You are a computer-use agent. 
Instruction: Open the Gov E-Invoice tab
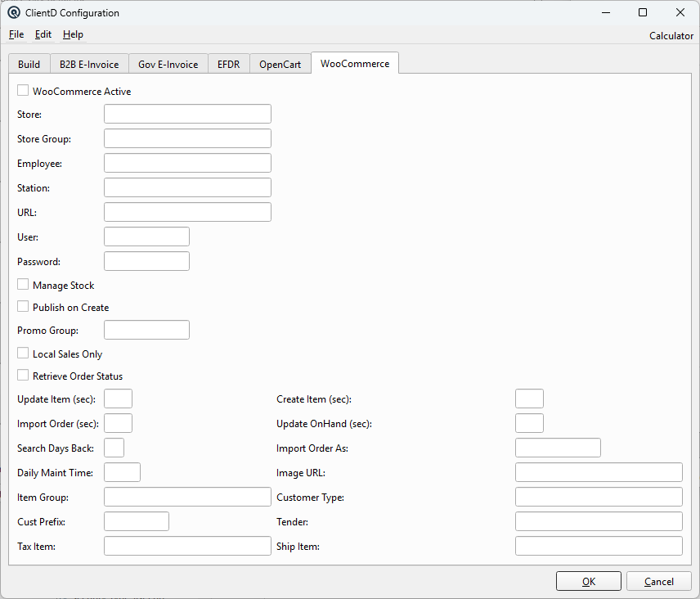pos(168,65)
